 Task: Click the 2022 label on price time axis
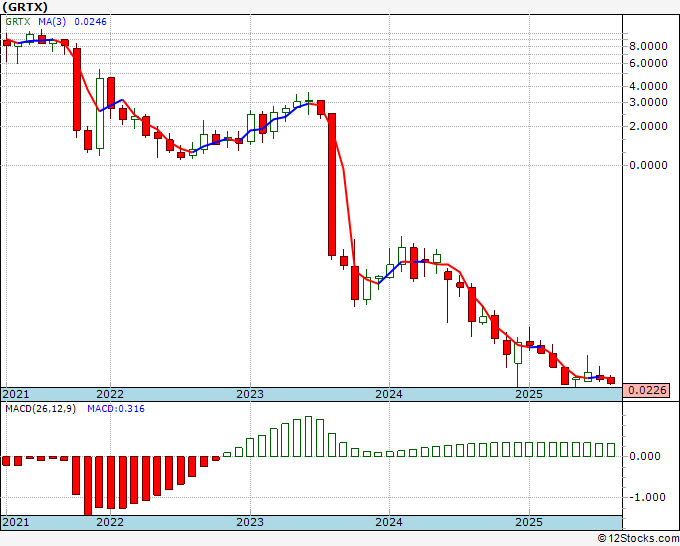110,394
